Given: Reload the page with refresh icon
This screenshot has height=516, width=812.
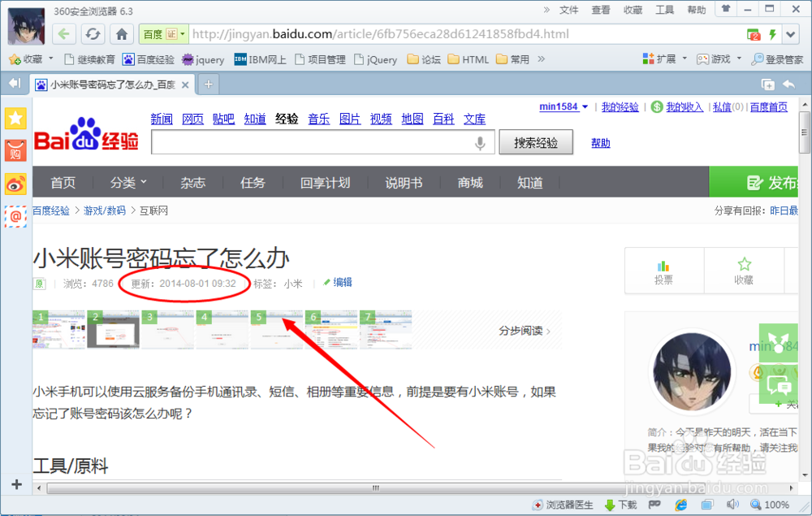Looking at the screenshot, I should click(93, 34).
